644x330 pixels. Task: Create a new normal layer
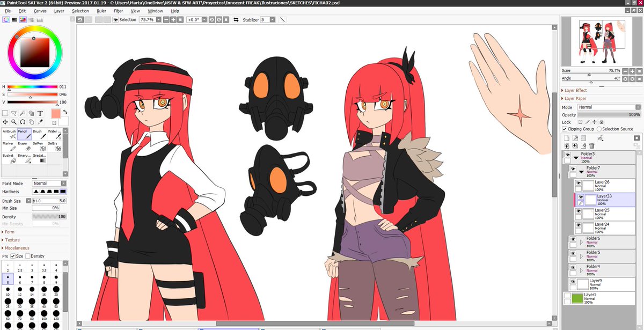(x=566, y=138)
